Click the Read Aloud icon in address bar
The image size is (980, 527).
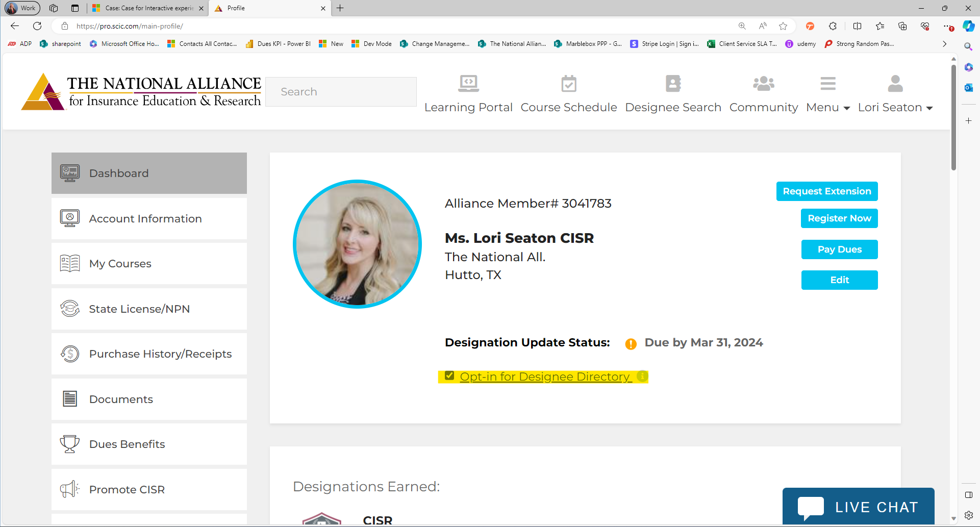763,26
